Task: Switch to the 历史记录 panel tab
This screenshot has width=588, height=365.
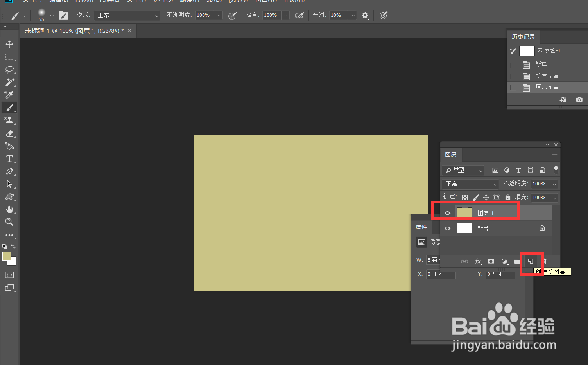Action: point(523,37)
